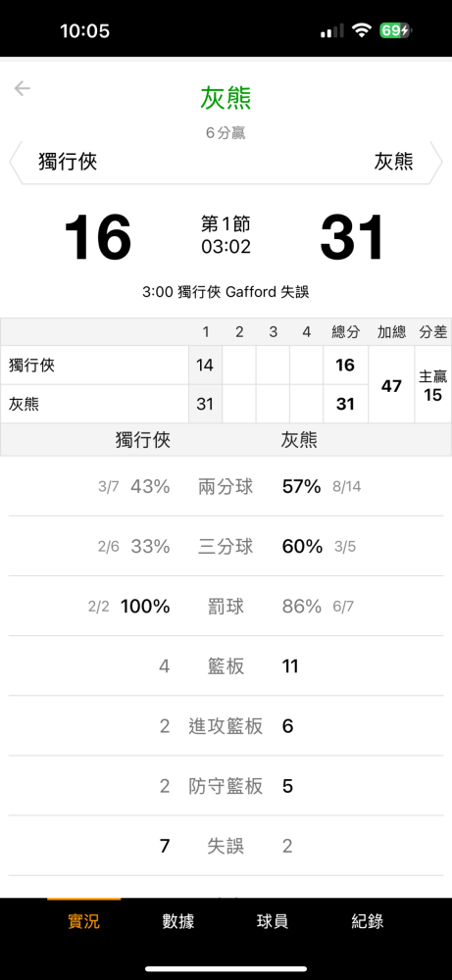Tap the back arrow icon

click(23, 88)
